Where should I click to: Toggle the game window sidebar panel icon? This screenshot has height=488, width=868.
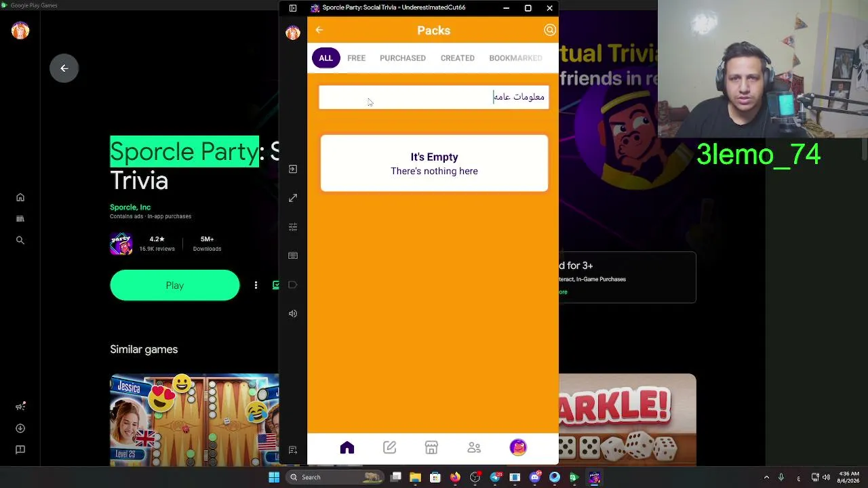click(293, 8)
